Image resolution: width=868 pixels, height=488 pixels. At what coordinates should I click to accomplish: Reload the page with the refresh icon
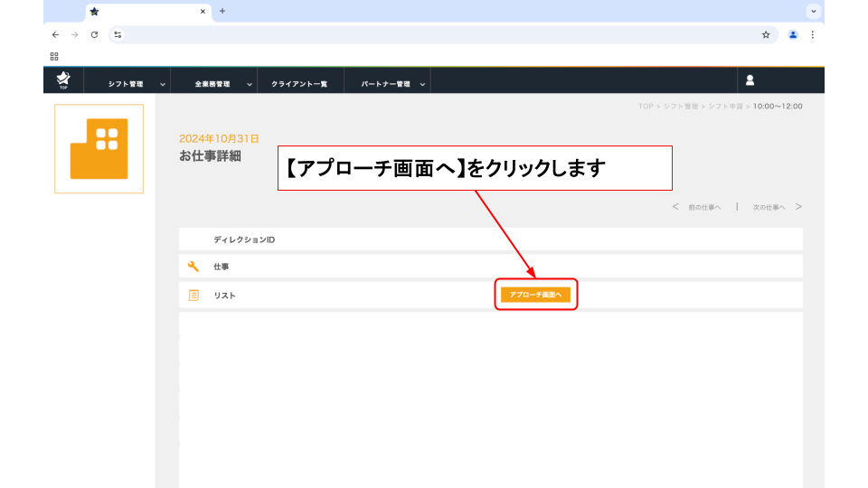point(94,34)
